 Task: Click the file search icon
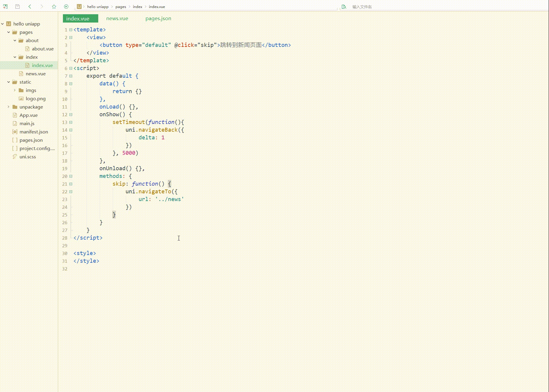point(344,7)
